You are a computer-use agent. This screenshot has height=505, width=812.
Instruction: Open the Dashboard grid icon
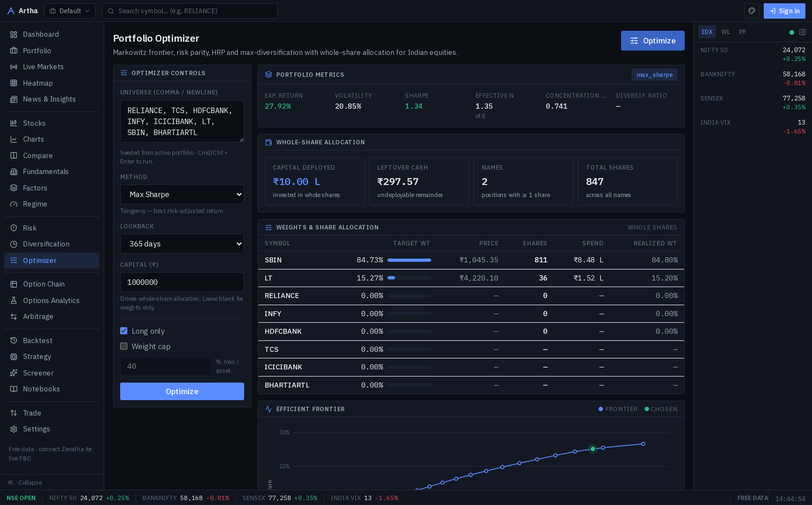14,34
